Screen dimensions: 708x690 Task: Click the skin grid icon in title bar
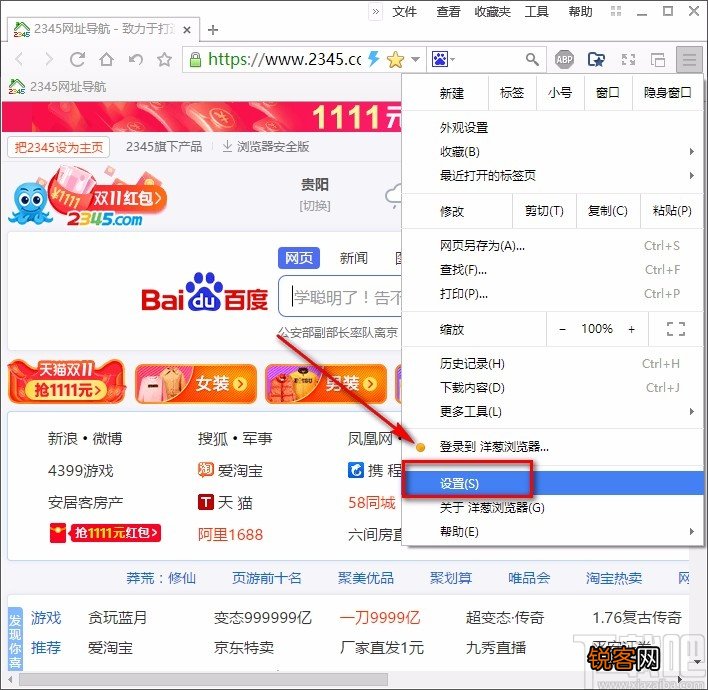tap(616, 11)
